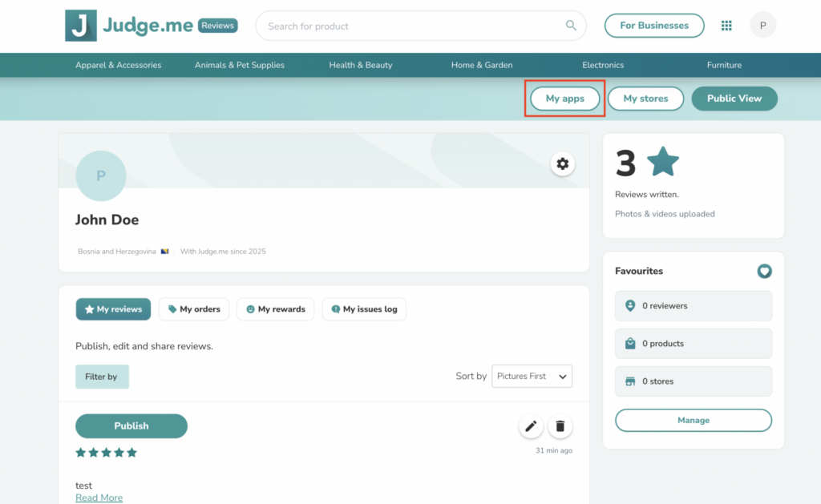Switch to the My orders tab
Viewport: 821px width, 504px height.
pyautogui.click(x=194, y=309)
